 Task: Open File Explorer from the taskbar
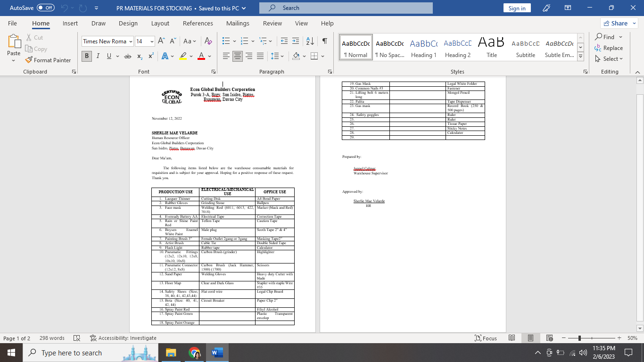(171, 353)
